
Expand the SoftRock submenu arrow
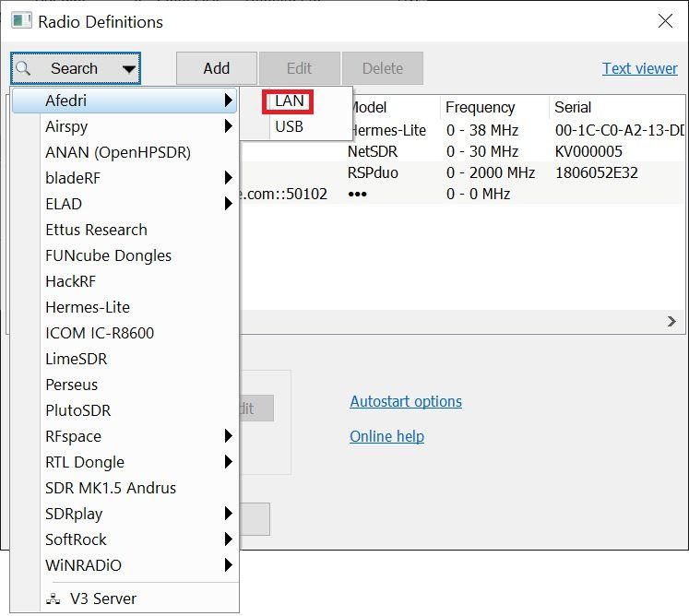228,539
